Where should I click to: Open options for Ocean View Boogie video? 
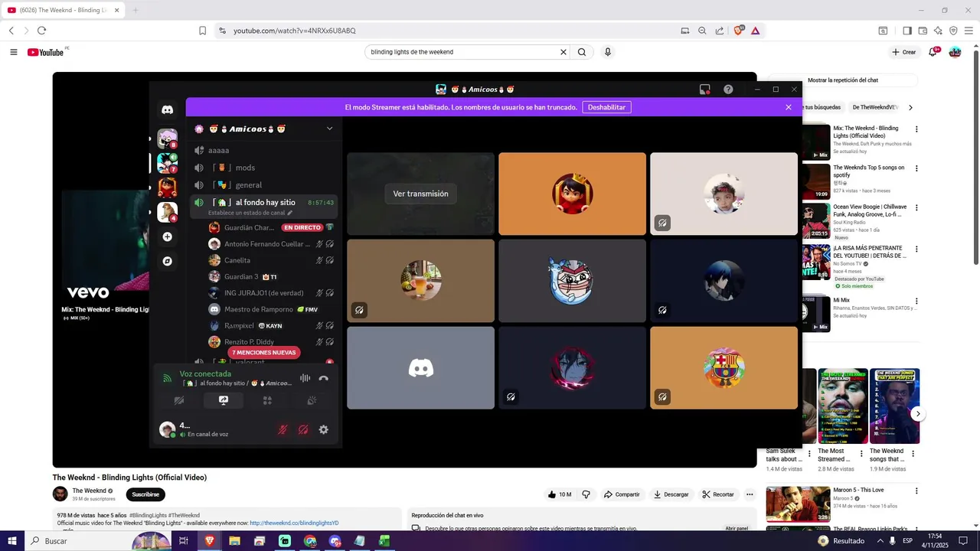(x=916, y=208)
